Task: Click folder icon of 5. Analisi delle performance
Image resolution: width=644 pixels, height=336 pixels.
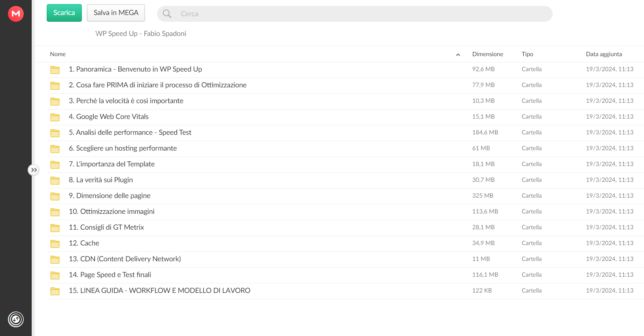Action: [55, 133]
